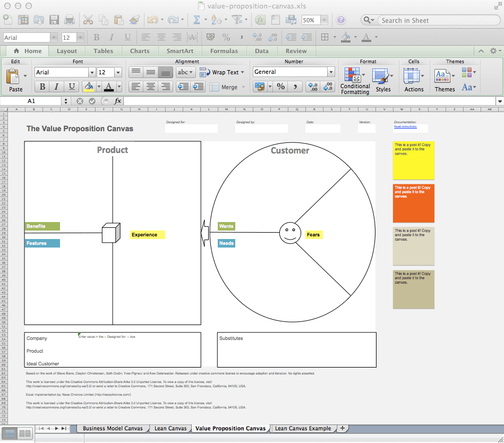
Task: Open the Charts ribbon tab
Action: pos(140,51)
